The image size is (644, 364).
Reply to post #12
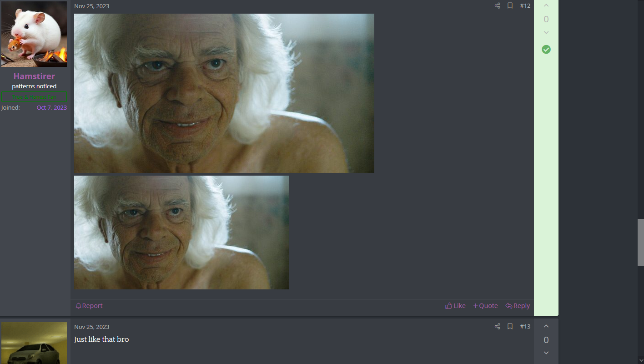click(x=518, y=306)
